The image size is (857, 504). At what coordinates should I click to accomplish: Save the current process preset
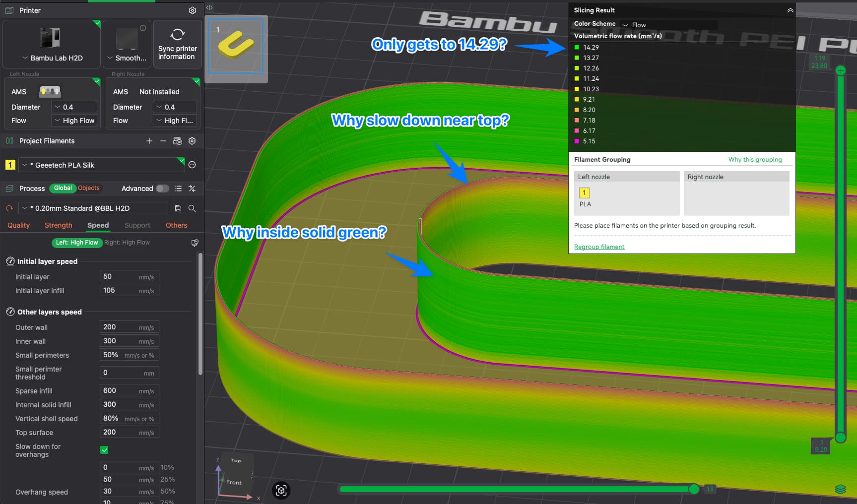(x=178, y=208)
